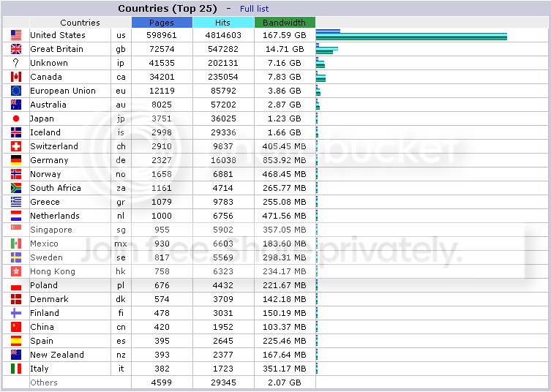Click the Canada traffic bar graph
551x392 pixels.
pyautogui.click(x=321, y=77)
